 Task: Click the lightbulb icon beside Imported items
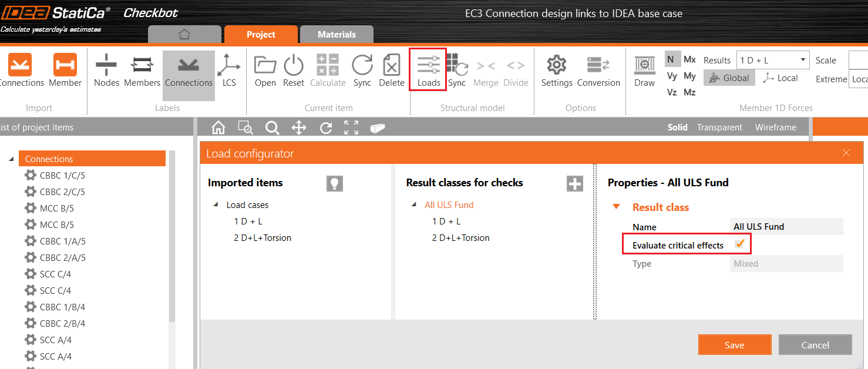coord(334,183)
